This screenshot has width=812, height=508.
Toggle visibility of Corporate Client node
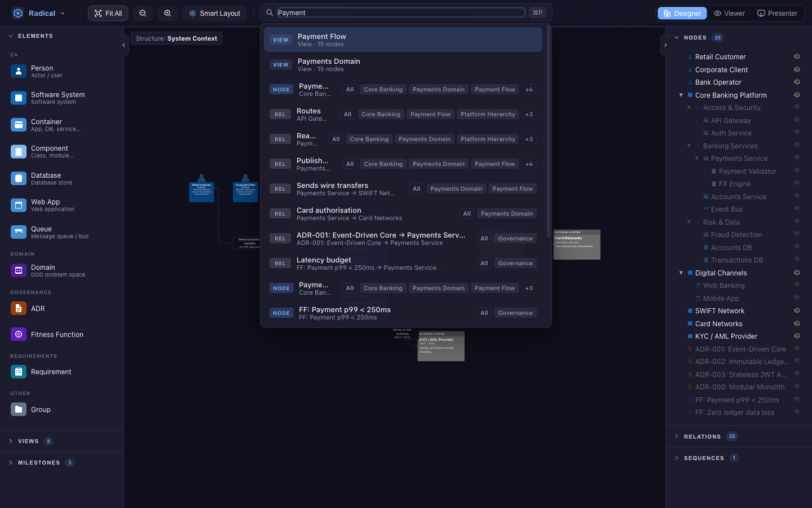[x=797, y=69]
